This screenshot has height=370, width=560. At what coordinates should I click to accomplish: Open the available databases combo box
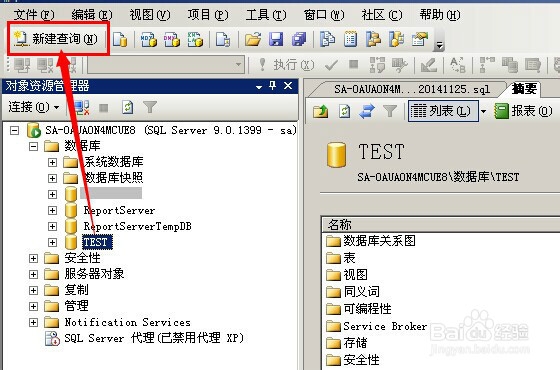[x=166, y=65]
